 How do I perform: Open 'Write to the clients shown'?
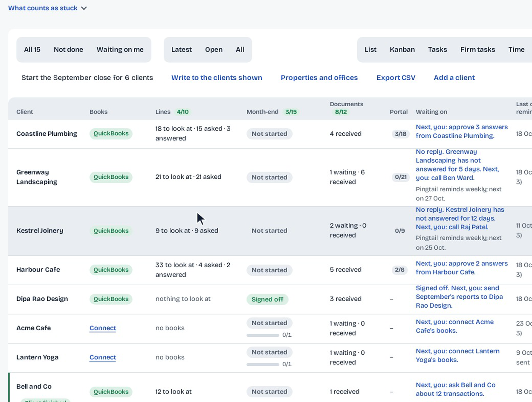tap(217, 78)
